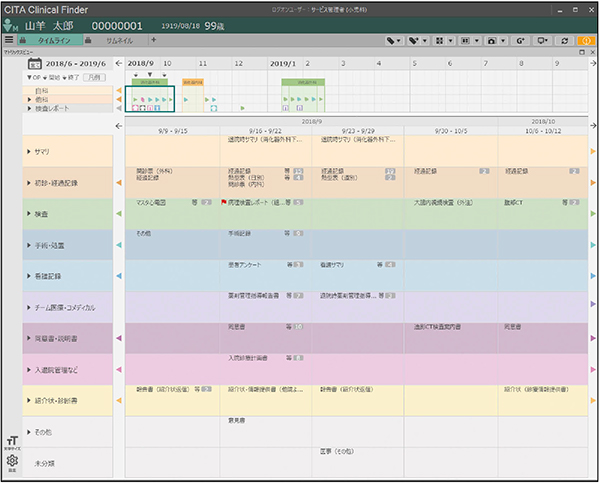Viewport: 600px width, 484px height.
Task: Click the monitor display icon in toolbar
Action: [x=543, y=40]
